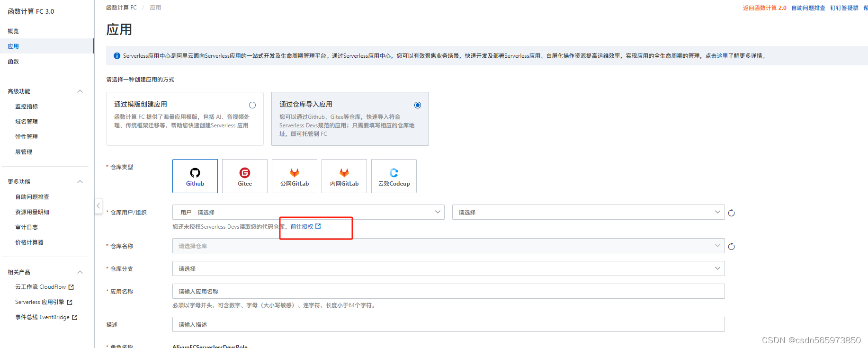
Task: Click the external-link icon beside 前往授权
Action: (318, 226)
